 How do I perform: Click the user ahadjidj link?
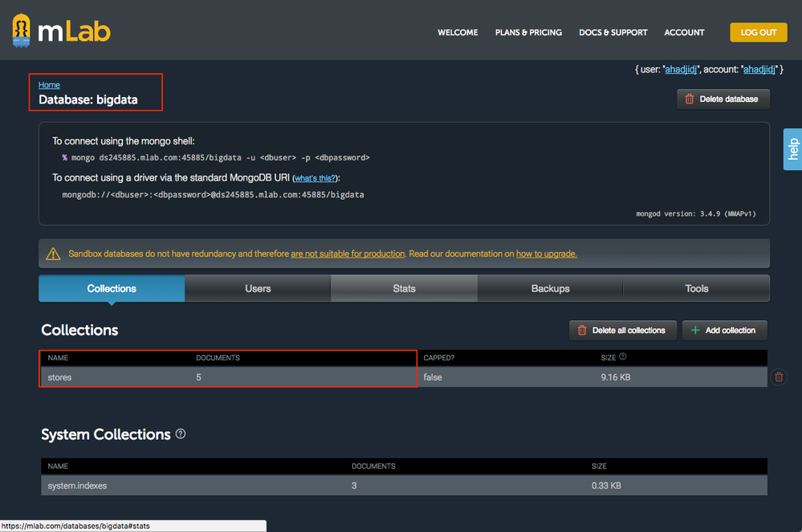coord(680,70)
